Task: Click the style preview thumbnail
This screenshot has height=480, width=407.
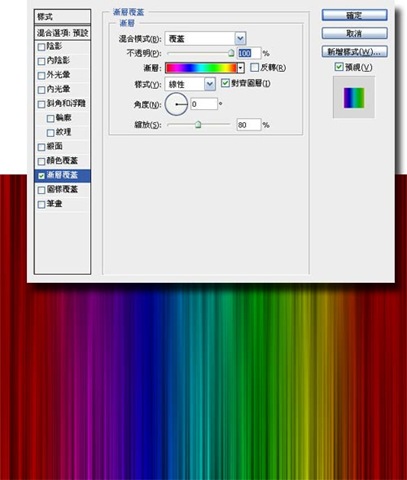Action: click(x=354, y=97)
